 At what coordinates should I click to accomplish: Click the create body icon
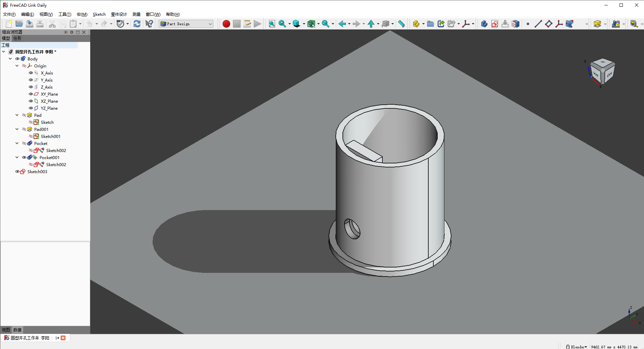(484, 24)
